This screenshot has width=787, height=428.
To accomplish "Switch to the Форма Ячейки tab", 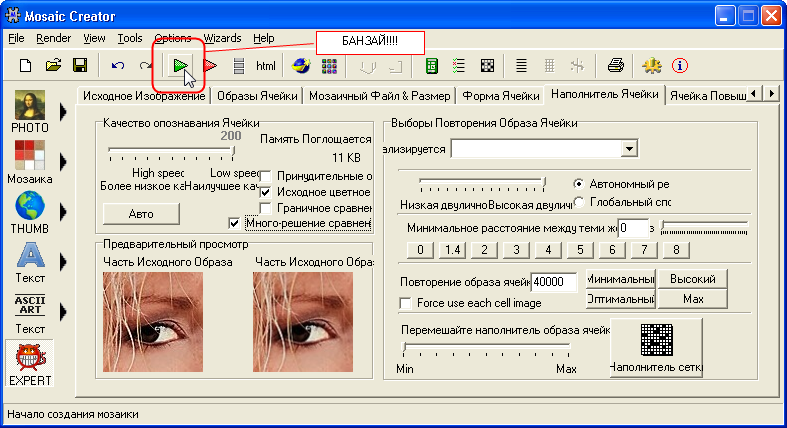I will [x=500, y=96].
